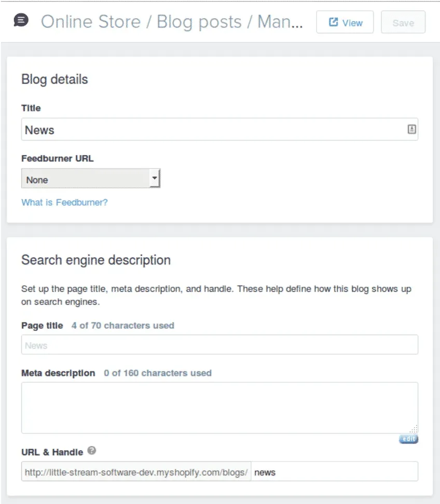Open the Feedburner URL dropdown showing None

click(x=91, y=178)
